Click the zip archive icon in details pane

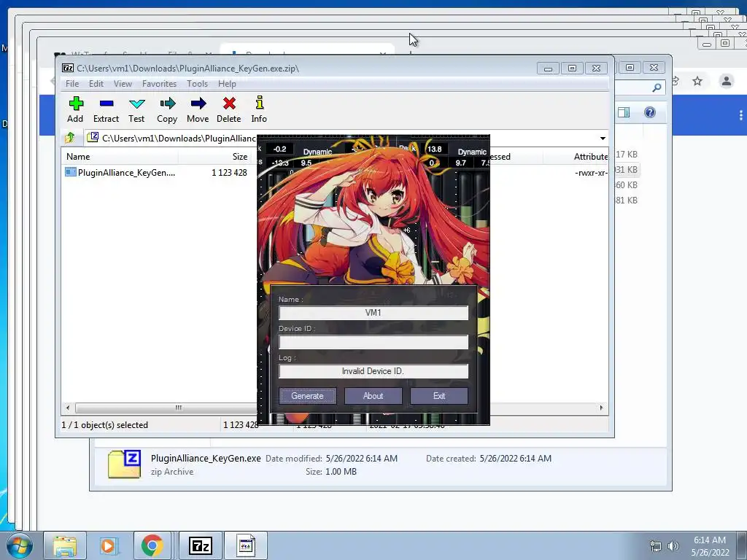click(x=124, y=463)
